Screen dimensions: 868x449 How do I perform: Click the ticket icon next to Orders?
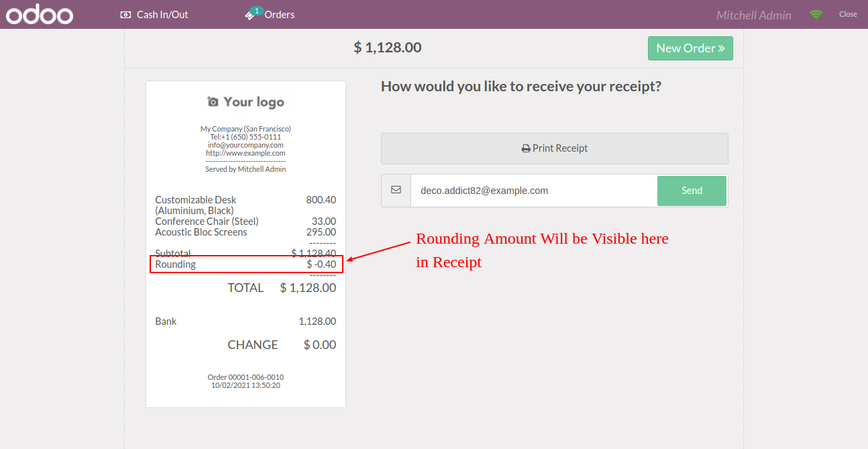[250, 15]
